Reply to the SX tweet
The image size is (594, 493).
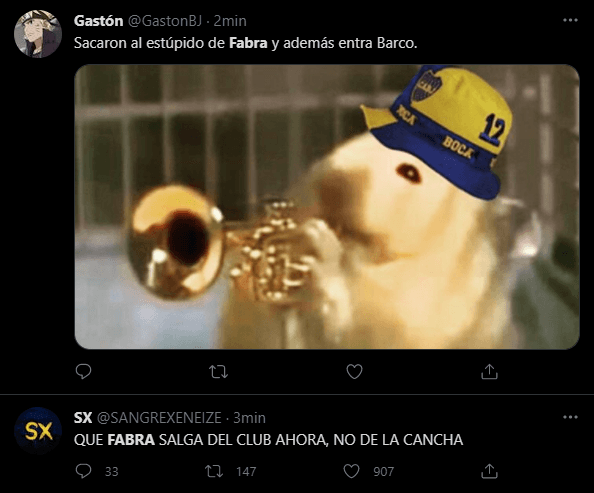tap(83, 471)
